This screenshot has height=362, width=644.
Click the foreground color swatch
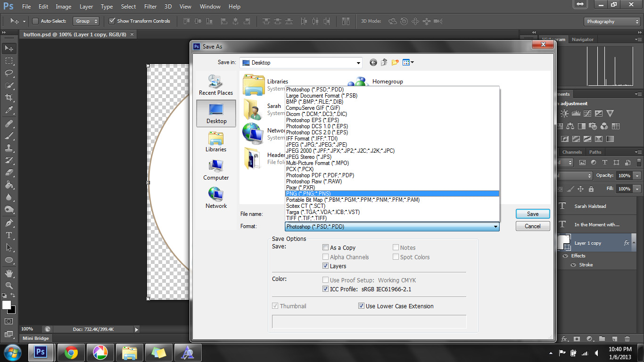7,305
